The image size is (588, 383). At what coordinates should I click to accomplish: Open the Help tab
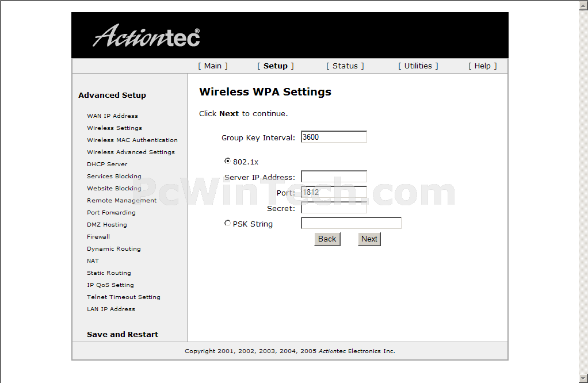482,66
